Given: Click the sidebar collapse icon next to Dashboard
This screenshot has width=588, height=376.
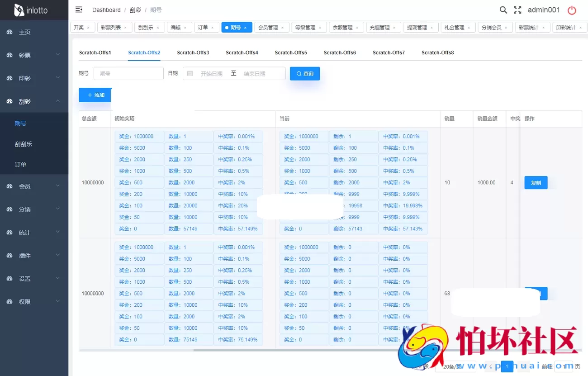Looking at the screenshot, I should tap(78, 9).
